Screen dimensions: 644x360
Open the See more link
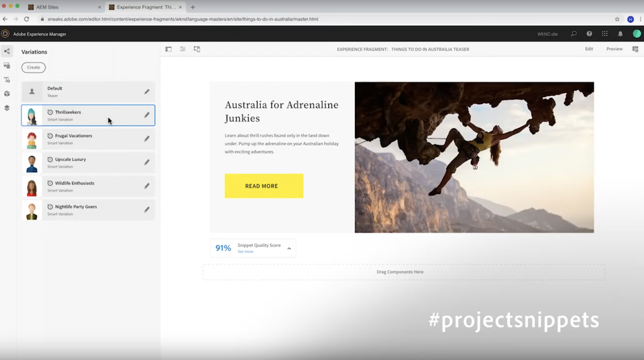(x=246, y=251)
